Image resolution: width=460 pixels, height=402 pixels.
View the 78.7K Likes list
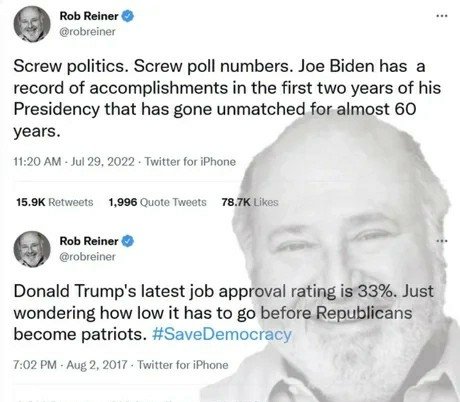click(250, 202)
